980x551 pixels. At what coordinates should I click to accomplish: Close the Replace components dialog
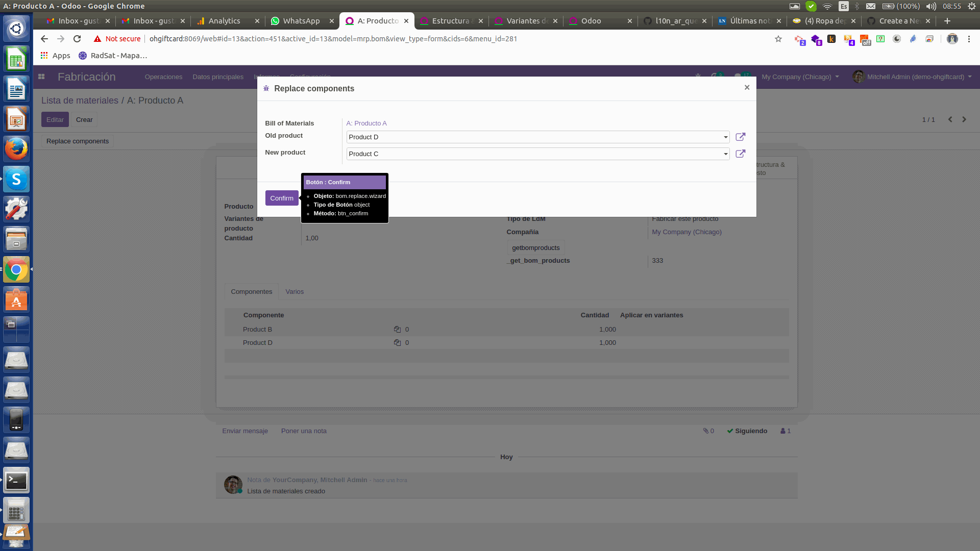tap(747, 87)
